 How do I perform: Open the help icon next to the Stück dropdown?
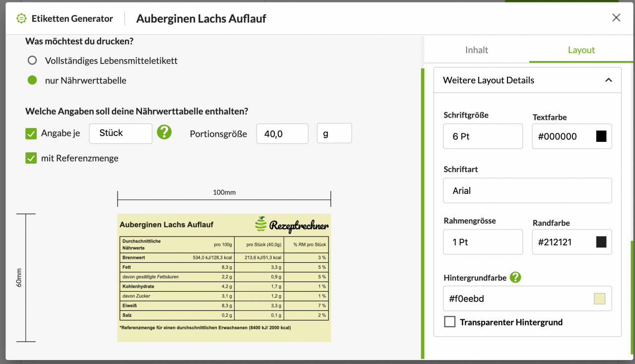tap(164, 132)
